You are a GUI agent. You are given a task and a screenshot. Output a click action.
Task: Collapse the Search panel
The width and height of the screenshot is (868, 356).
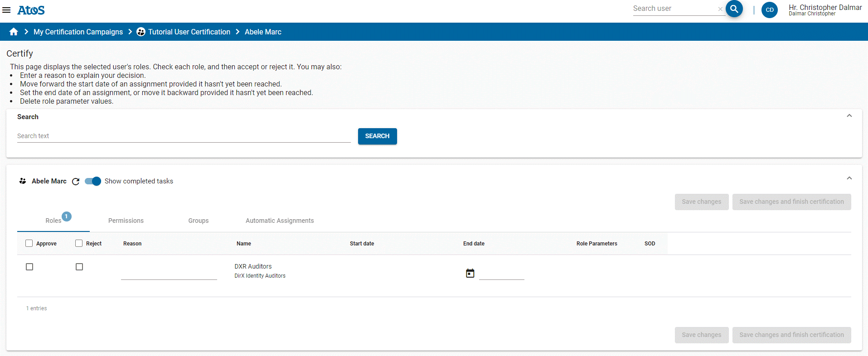click(849, 116)
